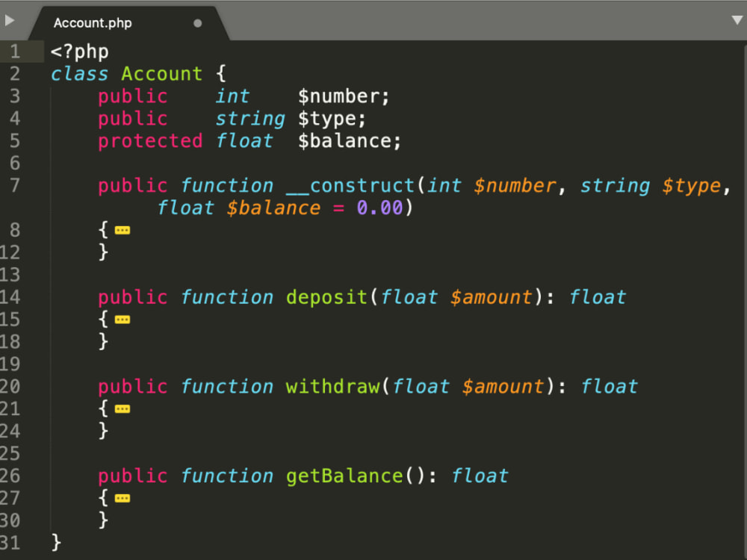
Task: Close the Account.php tab via unsaved dot
Action: (197, 23)
